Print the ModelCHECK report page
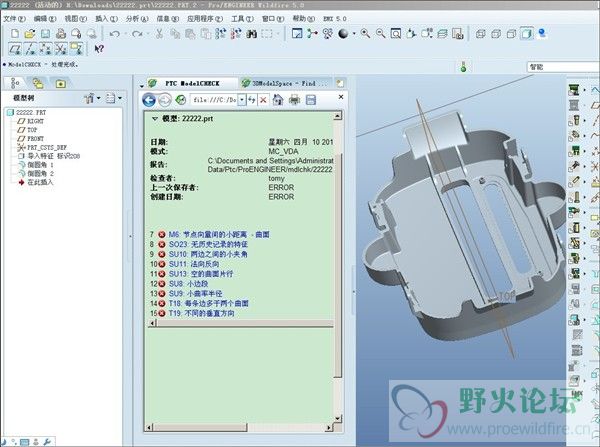 [x=294, y=100]
